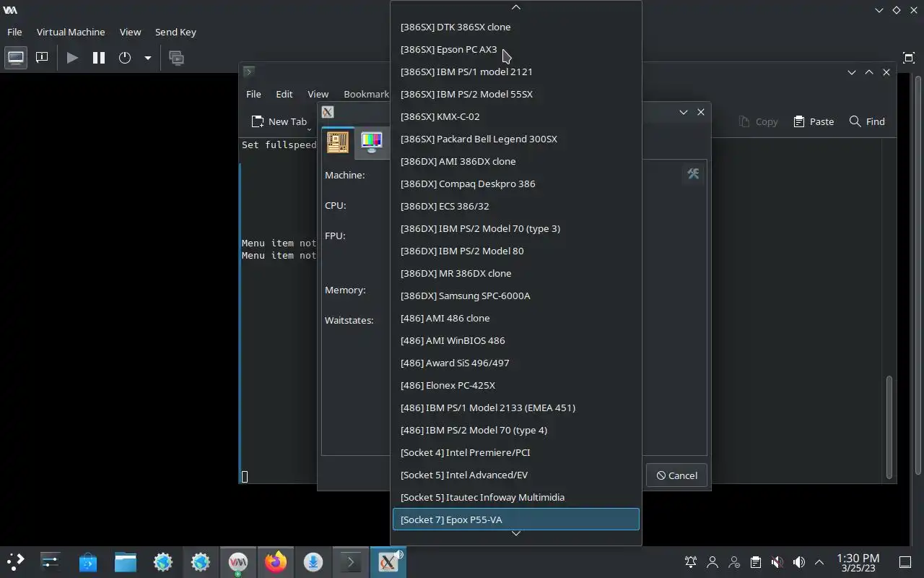This screenshot has width=924, height=578.
Task: Select [486] Award SiS 496/497
Action: tap(516, 363)
